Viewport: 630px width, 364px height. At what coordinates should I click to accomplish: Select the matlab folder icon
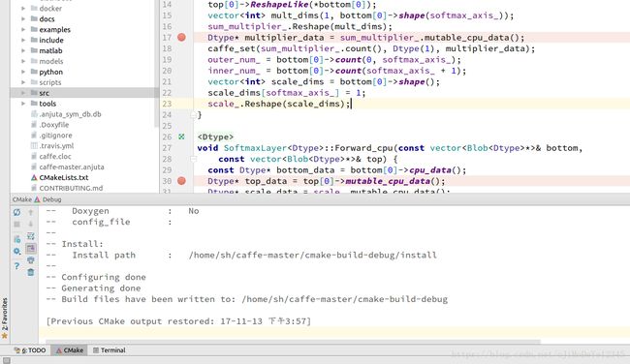(34, 50)
